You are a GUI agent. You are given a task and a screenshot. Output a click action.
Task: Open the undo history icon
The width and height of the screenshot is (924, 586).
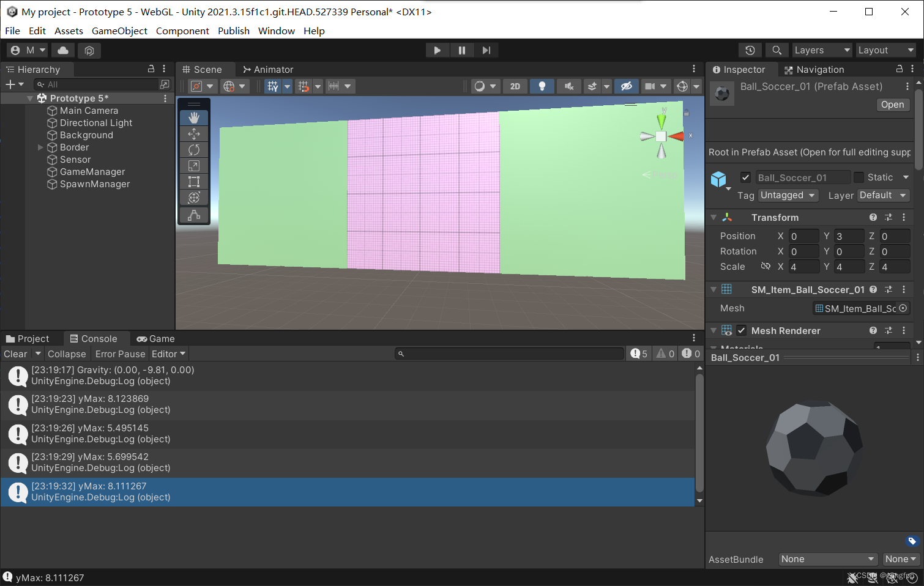[x=750, y=50]
